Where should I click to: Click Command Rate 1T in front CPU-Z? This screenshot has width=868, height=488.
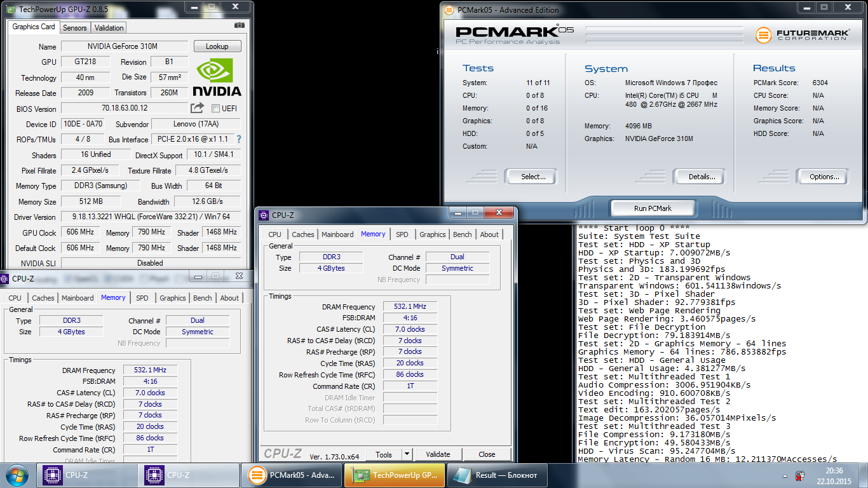tap(409, 386)
